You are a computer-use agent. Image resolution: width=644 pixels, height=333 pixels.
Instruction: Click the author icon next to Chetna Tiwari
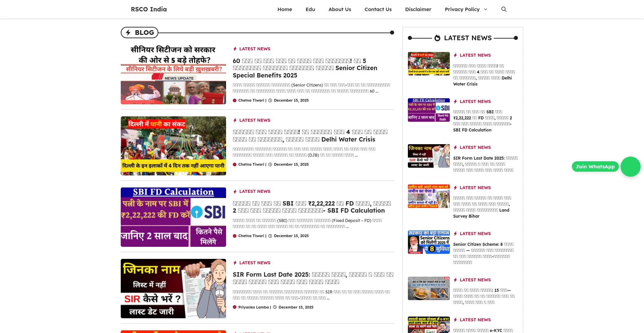pyautogui.click(x=234, y=100)
